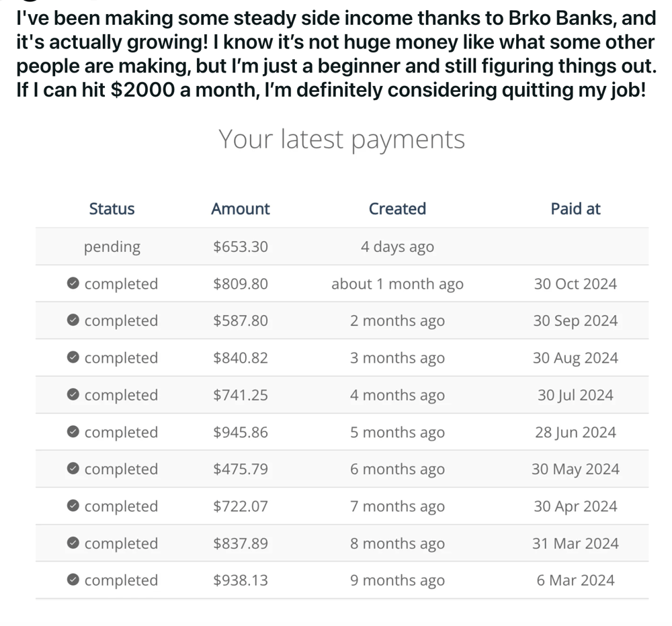Click the checkmark icon beside $809.80 payment
Screen dimensions: 672x626
(x=73, y=283)
